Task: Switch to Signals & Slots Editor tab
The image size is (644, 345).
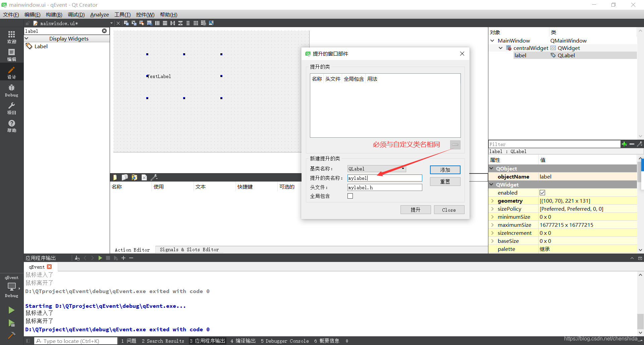Action: tap(189, 250)
